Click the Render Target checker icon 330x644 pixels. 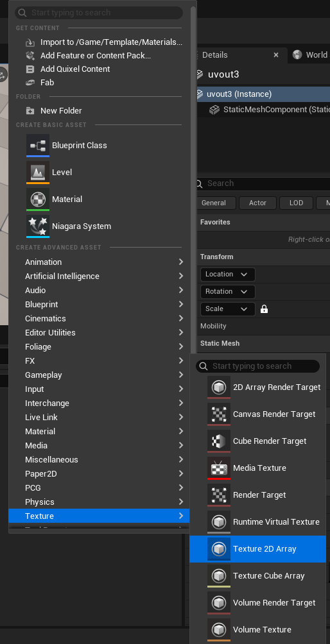click(219, 495)
